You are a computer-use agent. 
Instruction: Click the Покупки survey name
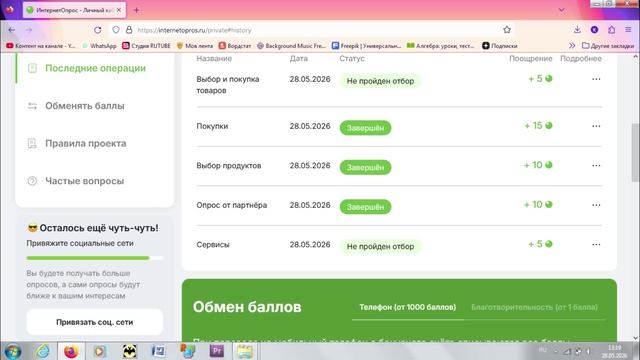coord(212,126)
